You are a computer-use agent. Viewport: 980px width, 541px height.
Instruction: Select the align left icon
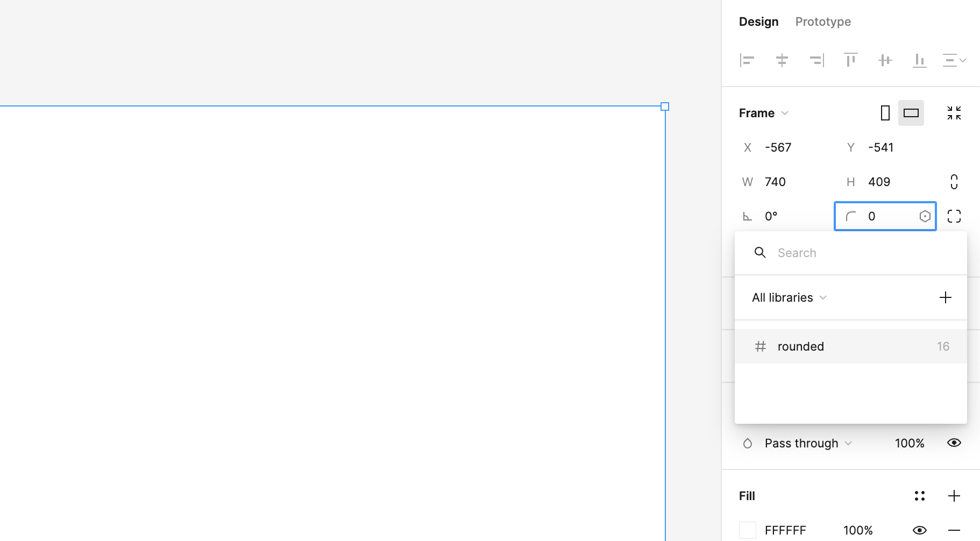(x=747, y=60)
